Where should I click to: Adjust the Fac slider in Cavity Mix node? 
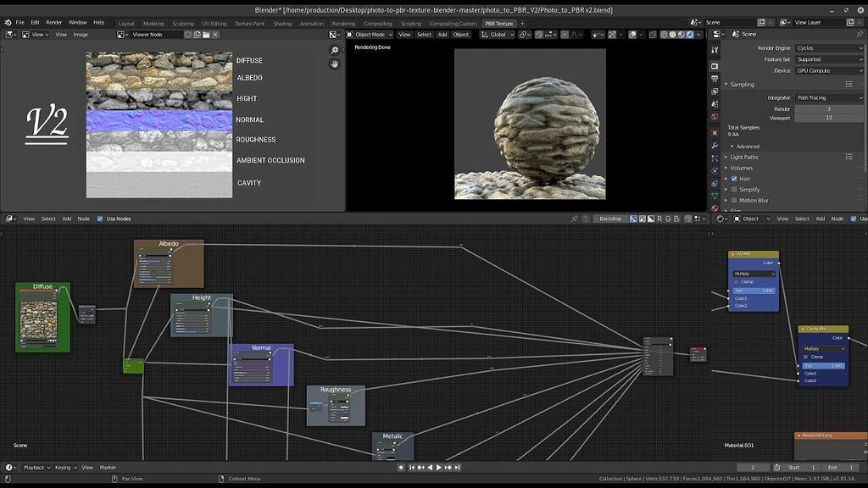pyautogui.click(x=824, y=366)
